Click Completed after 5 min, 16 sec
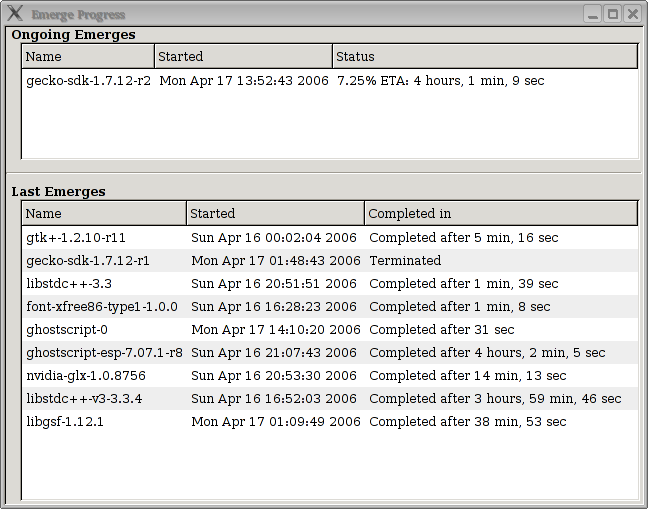 (x=464, y=238)
